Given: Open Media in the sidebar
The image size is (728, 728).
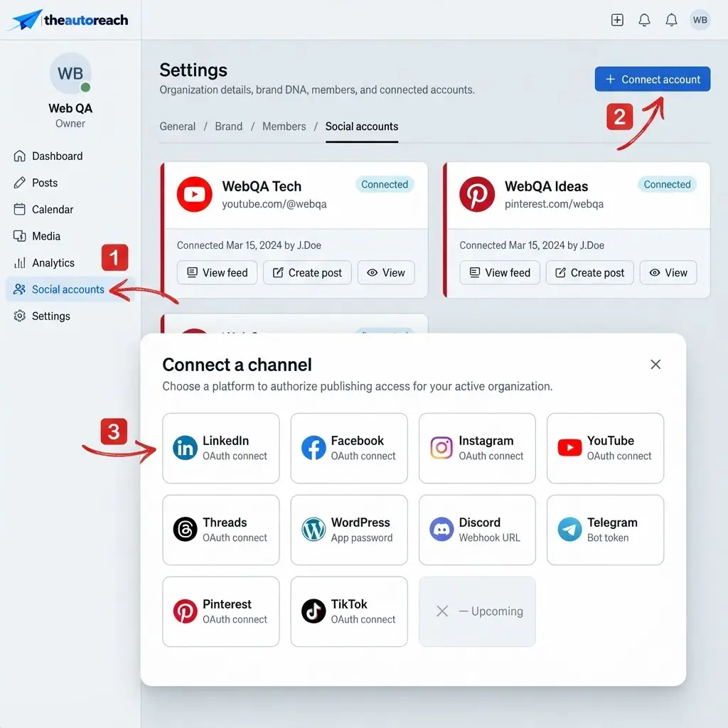Looking at the screenshot, I should click(70, 236).
